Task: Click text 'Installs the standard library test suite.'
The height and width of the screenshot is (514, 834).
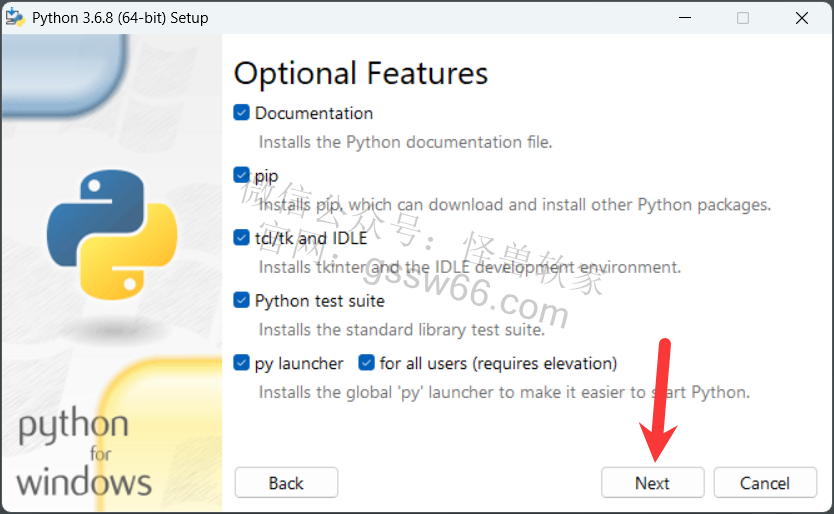Action: pyautogui.click(x=402, y=330)
